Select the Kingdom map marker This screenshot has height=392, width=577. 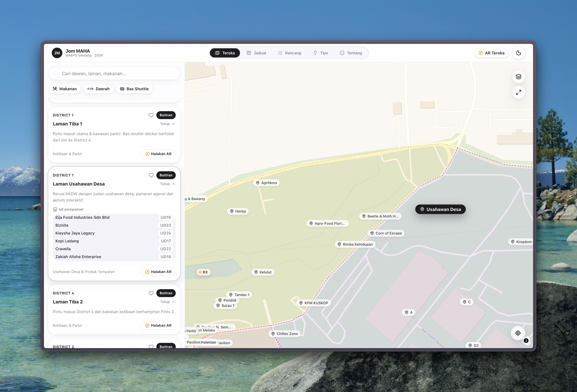[520, 242]
